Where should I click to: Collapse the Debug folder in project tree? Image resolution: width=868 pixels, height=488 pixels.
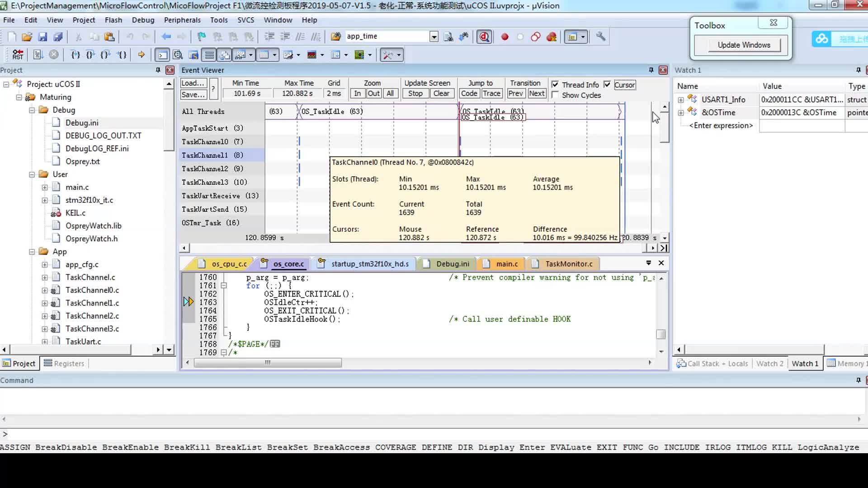click(x=32, y=110)
